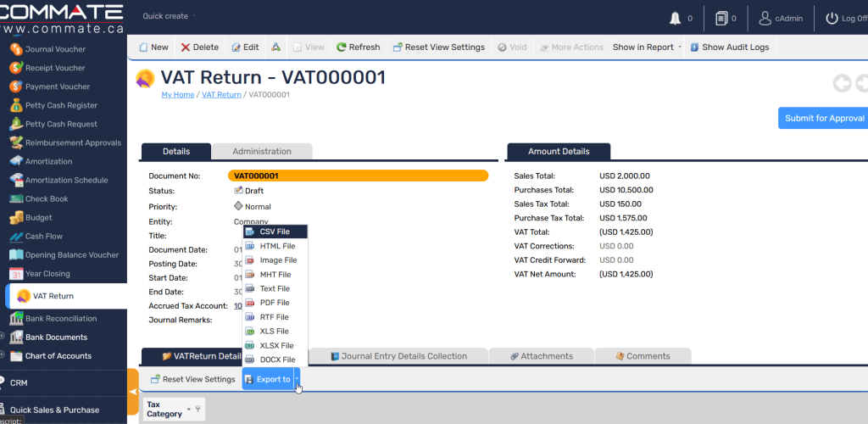This screenshot has height=424, width=868.
Task: Click the New toolbar button
Action: [x=153, y=47]
